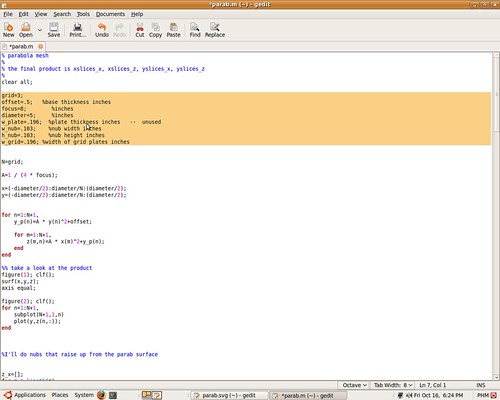Click the '%% take a look at the product' comment
500x400 pixels.
[47, 268]
